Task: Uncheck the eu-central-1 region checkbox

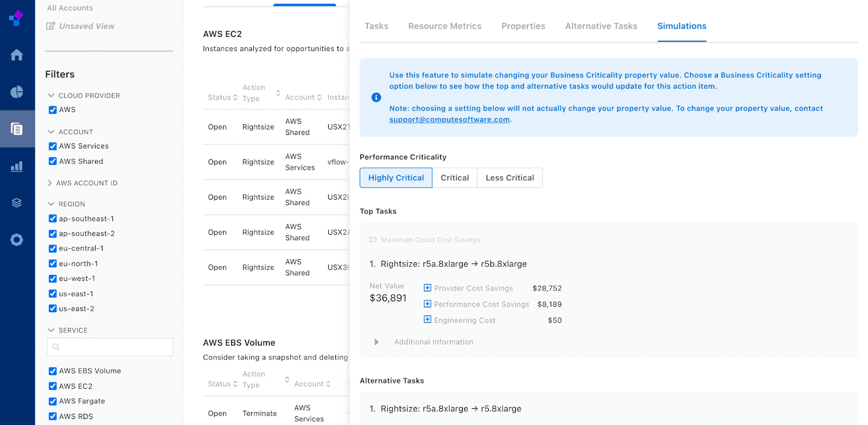Action: 53,248
